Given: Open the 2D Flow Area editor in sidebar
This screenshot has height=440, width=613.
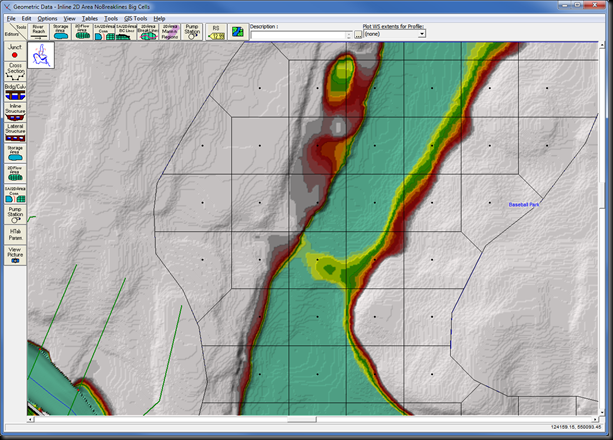Looking at the screenshot, I should click(x=14, y=170).
